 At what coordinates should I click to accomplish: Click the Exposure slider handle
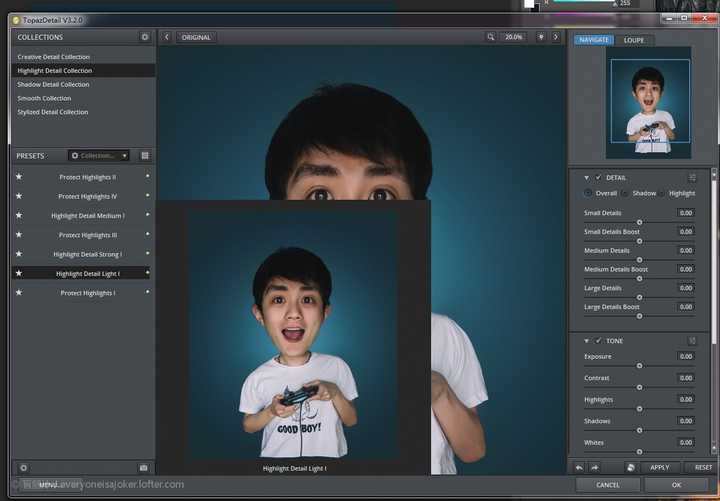coord(639,366)
